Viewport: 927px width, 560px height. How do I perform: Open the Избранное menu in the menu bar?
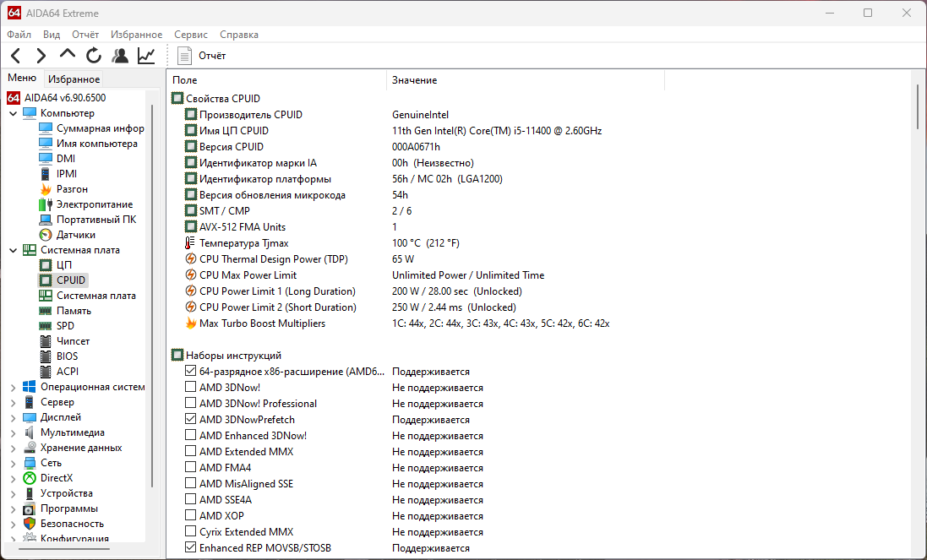pyautogui.click(x=136, y=35)
